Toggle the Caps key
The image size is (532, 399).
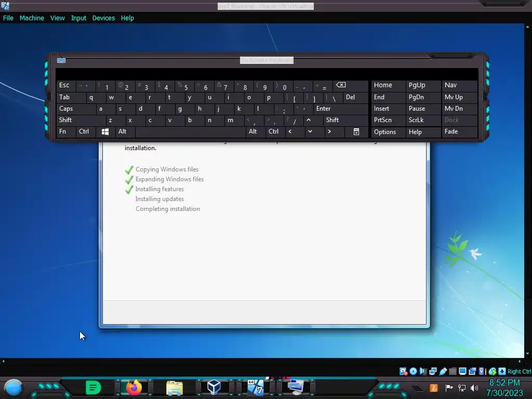click(x=76, y=109)
